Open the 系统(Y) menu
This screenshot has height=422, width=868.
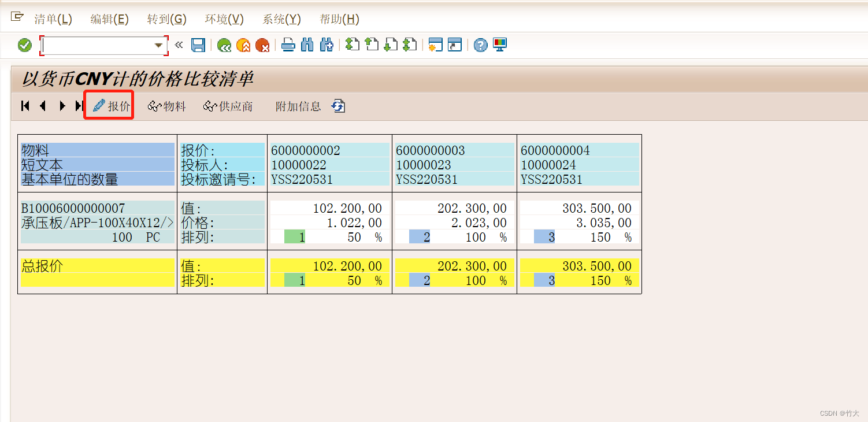[281, 19]
